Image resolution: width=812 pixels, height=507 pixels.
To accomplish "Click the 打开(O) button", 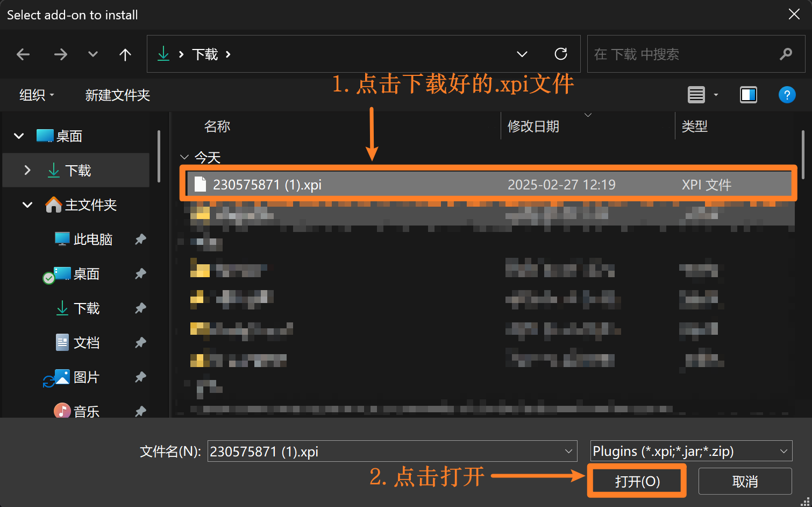I will point(637,481).
